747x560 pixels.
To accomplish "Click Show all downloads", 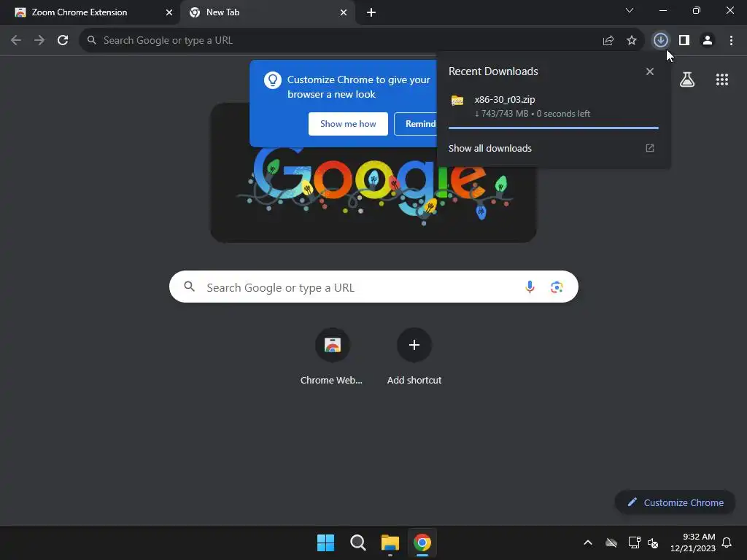I will coord(489,148).
